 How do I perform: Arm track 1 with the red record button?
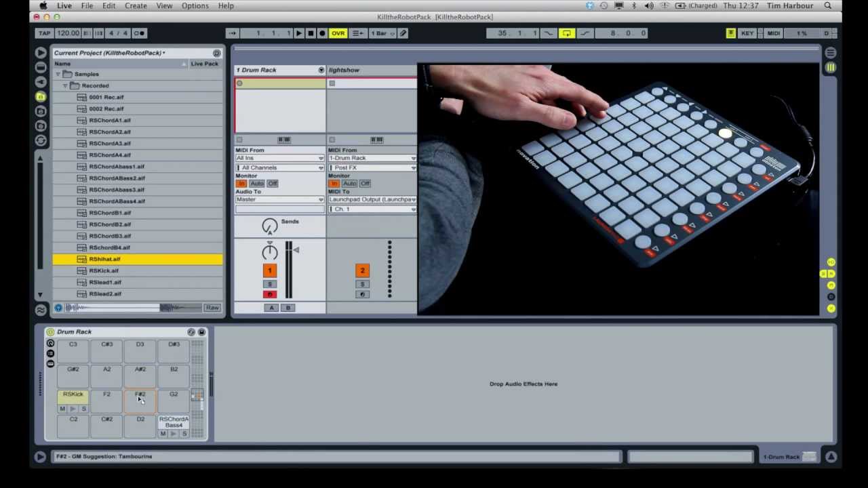pos(270,294)
